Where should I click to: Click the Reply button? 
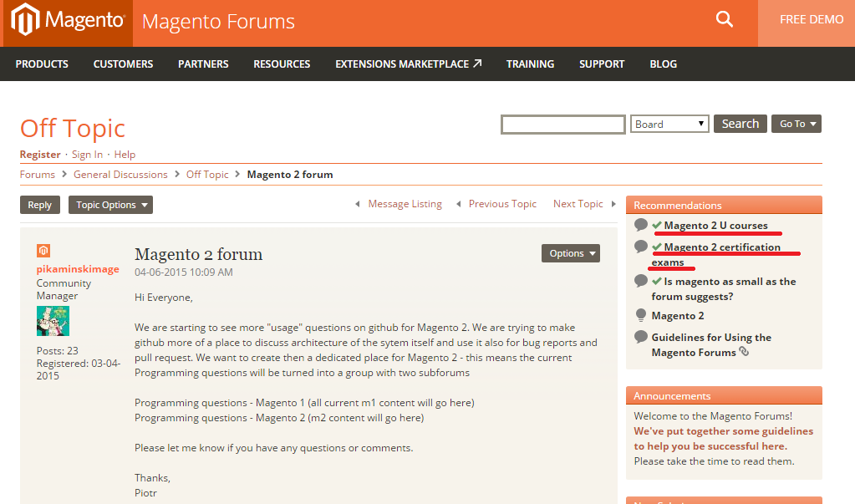click(x=40, y=205)
